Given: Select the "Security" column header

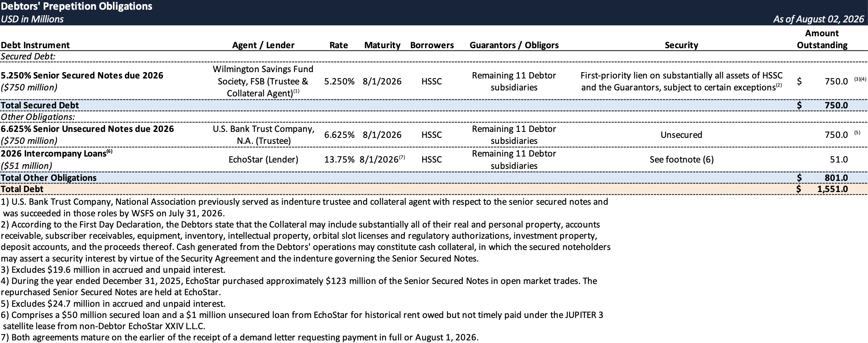Looking at the screenshot, I should pyautogui.click(x=681, y=45).
